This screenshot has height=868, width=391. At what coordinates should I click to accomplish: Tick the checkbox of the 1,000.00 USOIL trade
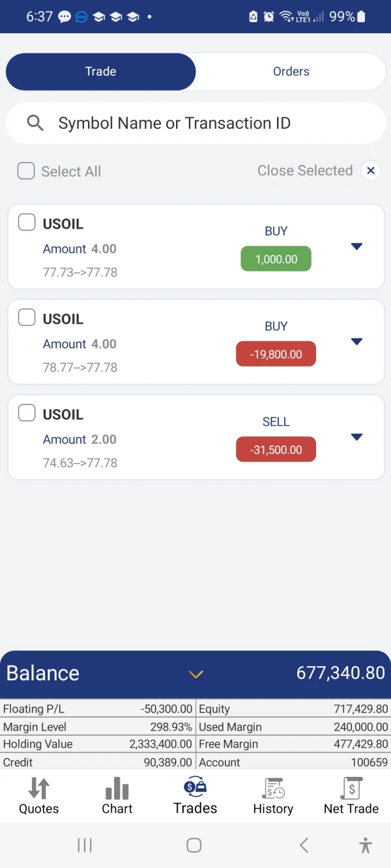tap(27, 222)
